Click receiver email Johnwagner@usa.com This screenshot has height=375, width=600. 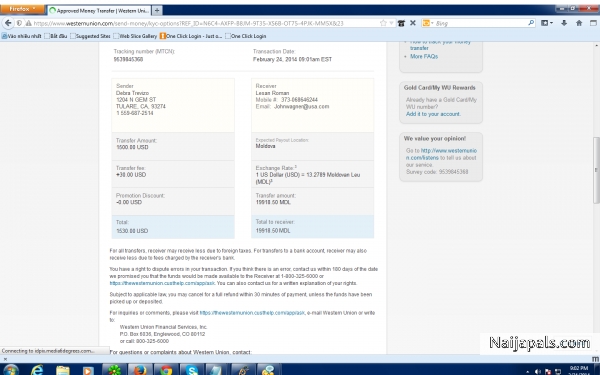(302, 106)
